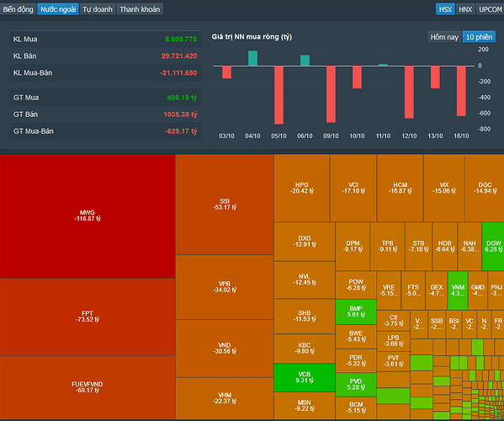Select the TPB treemap tile
This screenshot has width=504, height=421.
click(388, 247)
